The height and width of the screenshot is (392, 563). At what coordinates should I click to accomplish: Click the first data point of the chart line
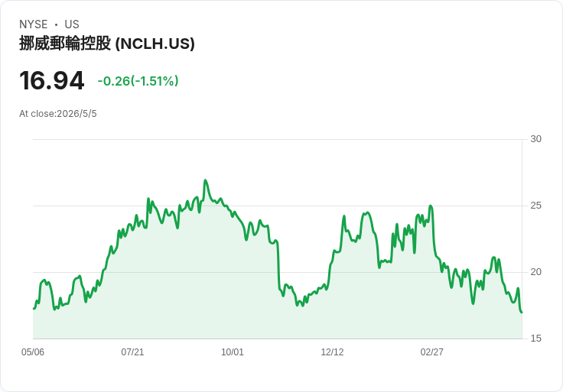[x=34, y=309]
